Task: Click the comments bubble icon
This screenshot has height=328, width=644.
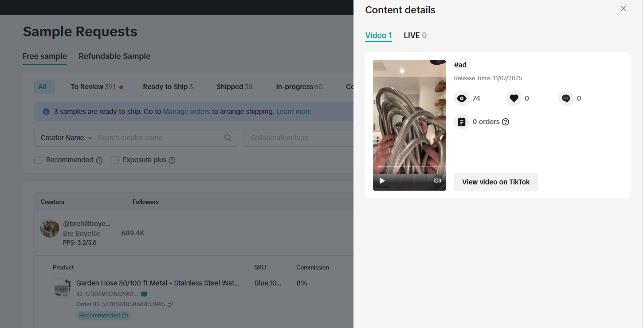Action: point(566,98)
